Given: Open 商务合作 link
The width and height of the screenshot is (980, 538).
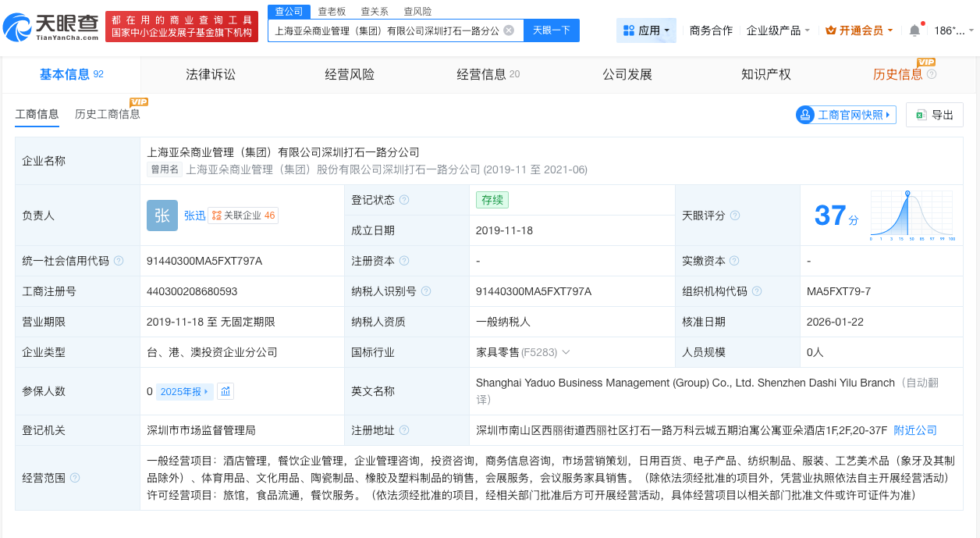Looking at the screenshot, I should point(711,30).
